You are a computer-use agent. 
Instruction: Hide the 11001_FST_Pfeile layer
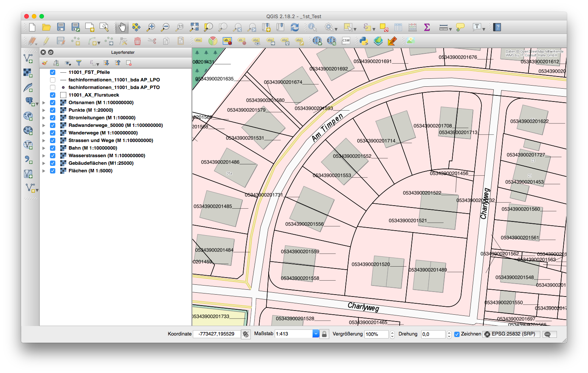pos(53,72)
